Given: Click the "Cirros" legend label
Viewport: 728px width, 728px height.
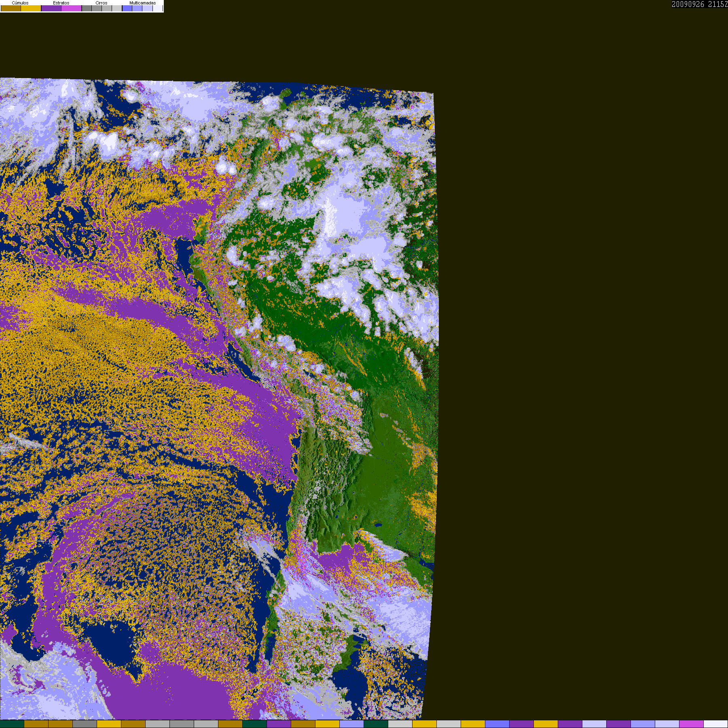Looking at the screenshot, I should pyautogui.click(x=102, y=3).
